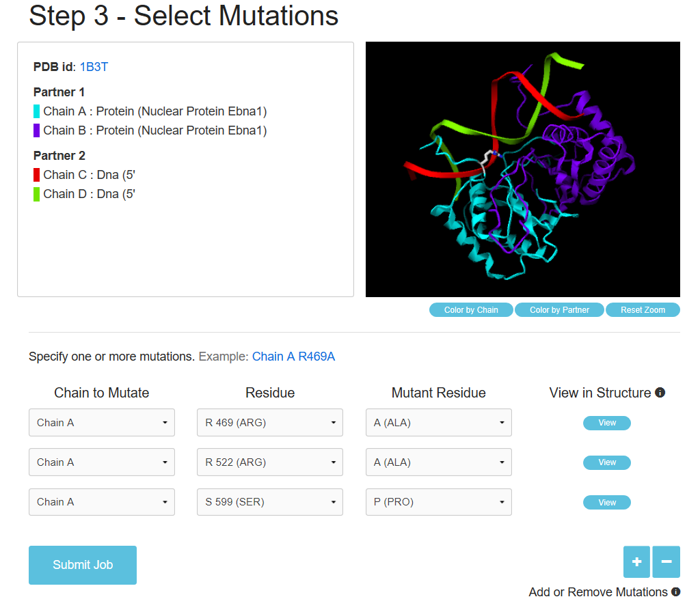Open the P (PRO) mutant residue dropdown

439,502
